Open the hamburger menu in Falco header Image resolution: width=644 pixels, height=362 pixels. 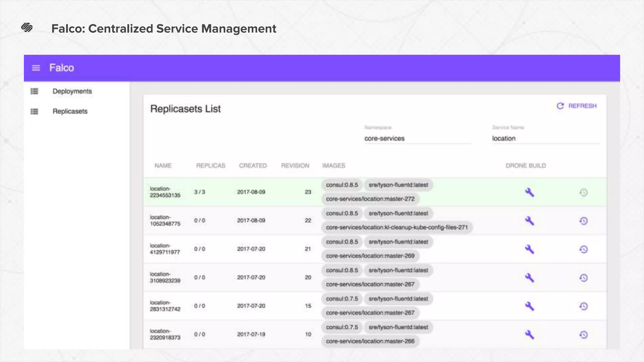coord(36,68)
